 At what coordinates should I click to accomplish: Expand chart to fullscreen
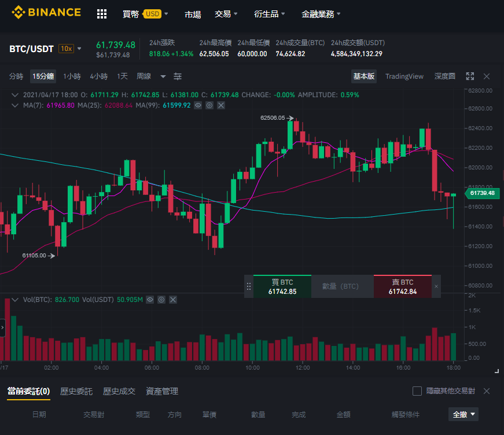tap(470, 76)
